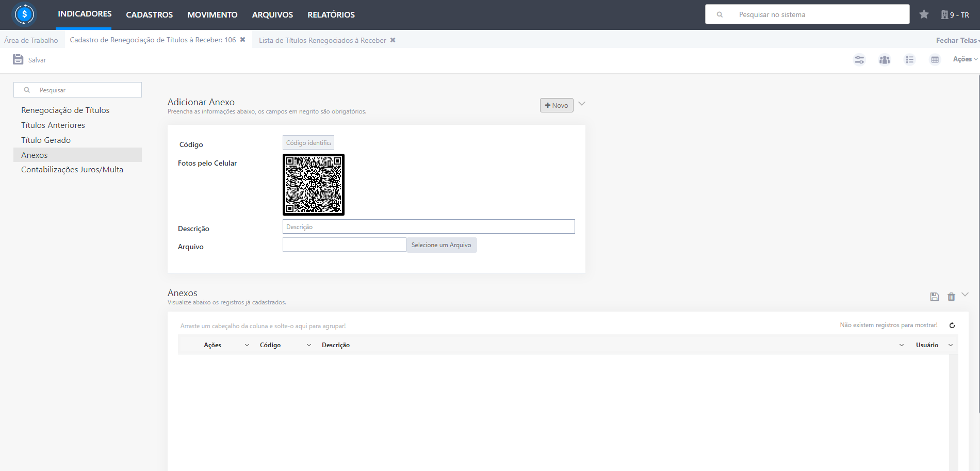Click the Salvar label
Image resolution: width=980 pixels, height=471 pixels.
click(37, 60)
